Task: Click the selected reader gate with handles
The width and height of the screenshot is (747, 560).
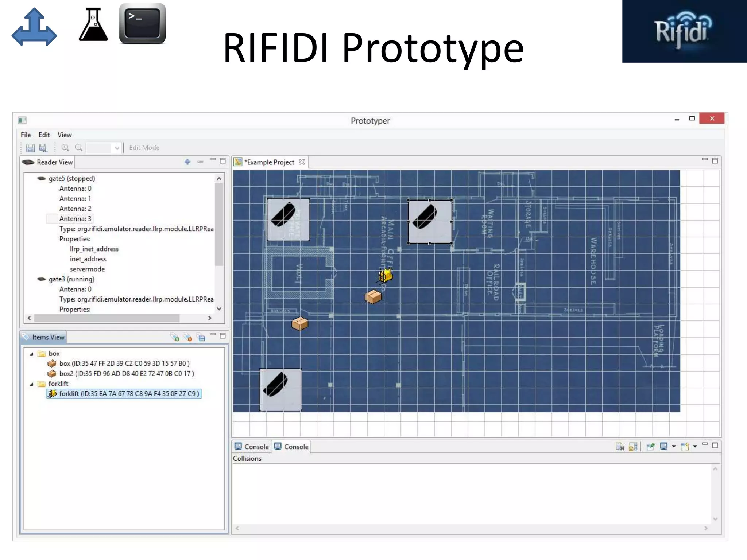Action: (430, 222)
